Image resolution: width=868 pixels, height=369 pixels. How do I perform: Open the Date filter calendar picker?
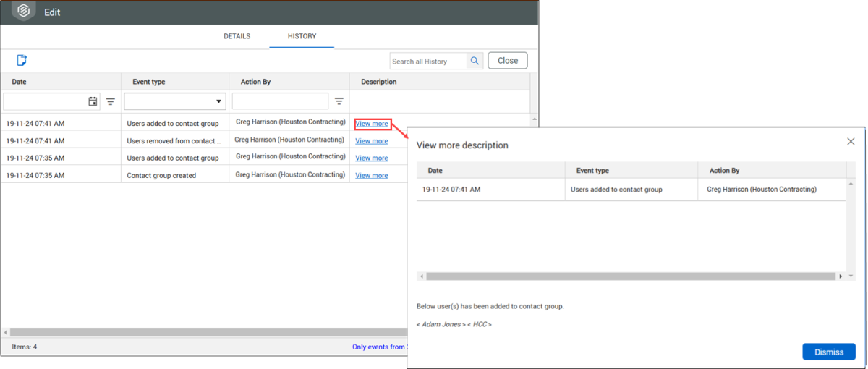point(93,101)
